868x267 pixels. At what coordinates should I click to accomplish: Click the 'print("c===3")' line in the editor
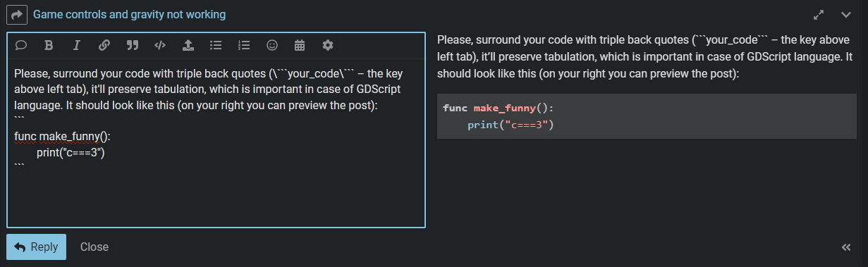[x=71, y=152]
